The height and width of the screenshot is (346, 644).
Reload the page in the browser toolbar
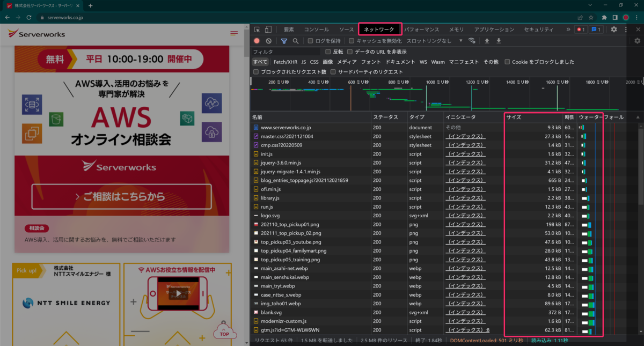click(x=29, y=17)
